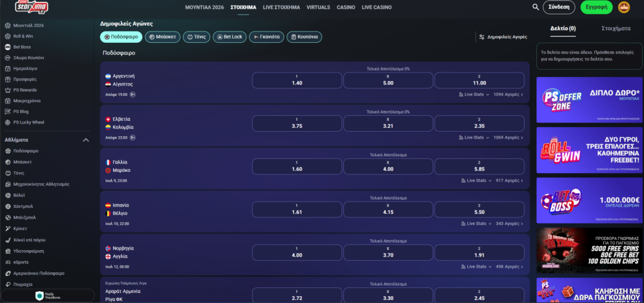The width and height of the screenshot is (644, 303).
Task: Open 343 Αγορές for Ισπανία match
Action: 509,224
